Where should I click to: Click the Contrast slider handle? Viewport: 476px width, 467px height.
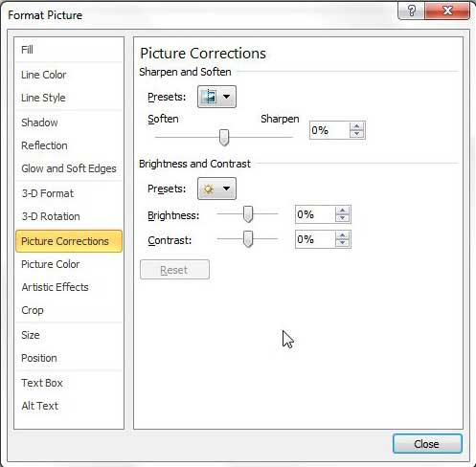click(x=248, y=239)
